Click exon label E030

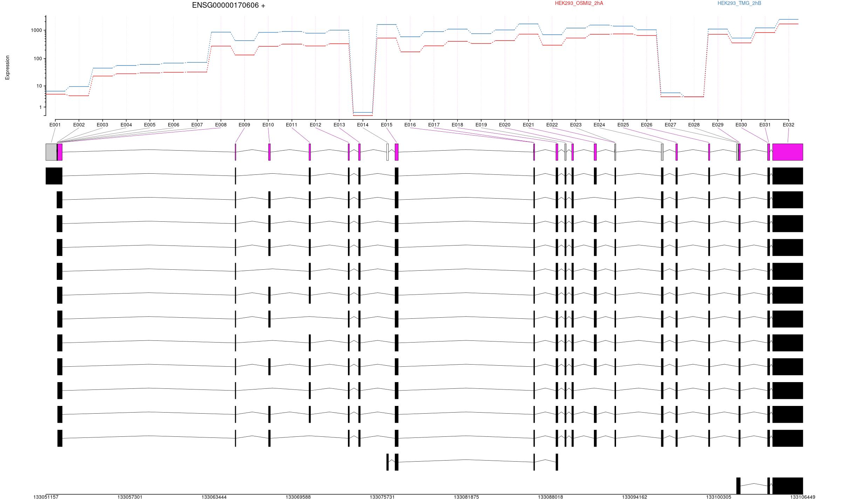pyautogui.click(x=741, y=125)
